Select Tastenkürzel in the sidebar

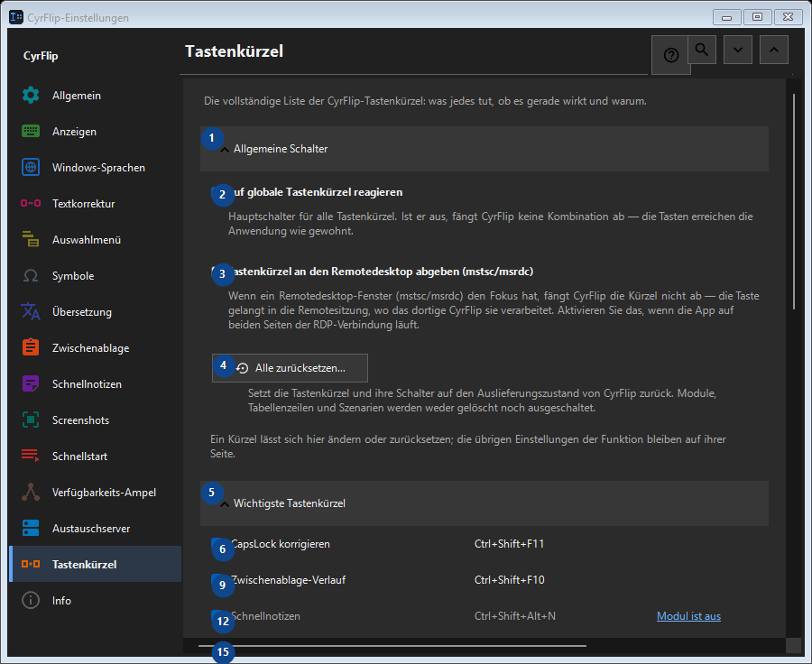pos(96,564)
